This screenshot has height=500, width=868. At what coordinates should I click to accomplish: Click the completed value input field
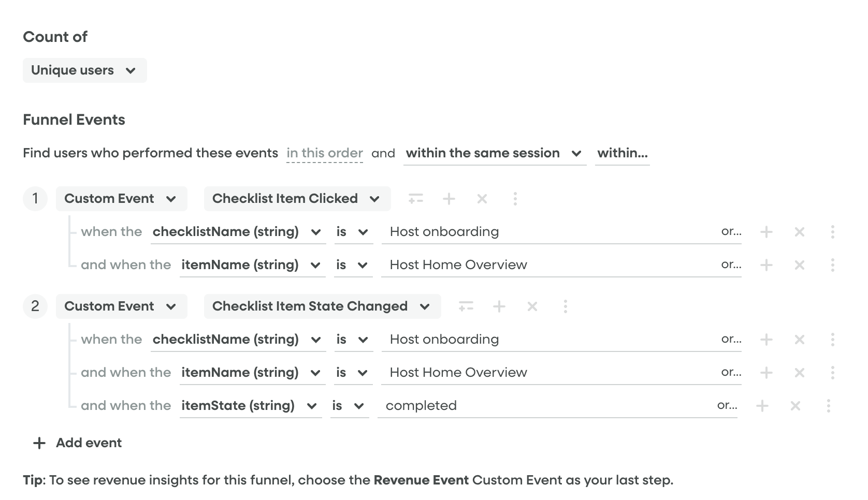coord(544,406)
